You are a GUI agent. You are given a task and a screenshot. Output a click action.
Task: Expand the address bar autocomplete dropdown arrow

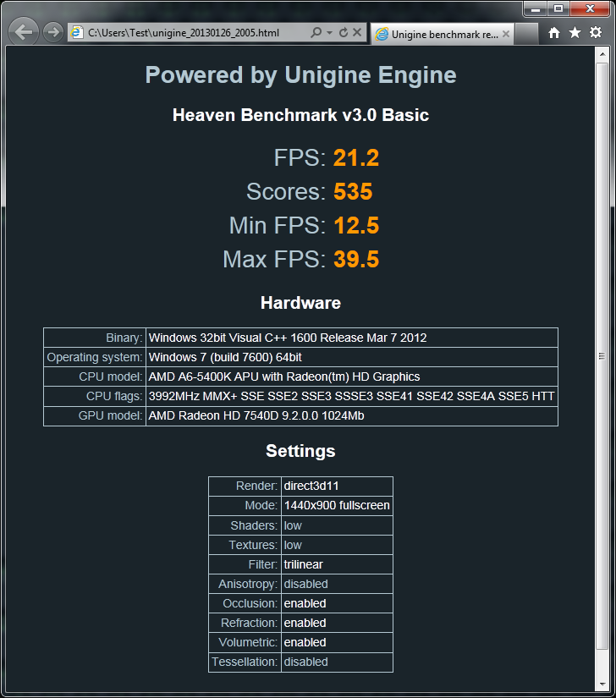point(329,32)
